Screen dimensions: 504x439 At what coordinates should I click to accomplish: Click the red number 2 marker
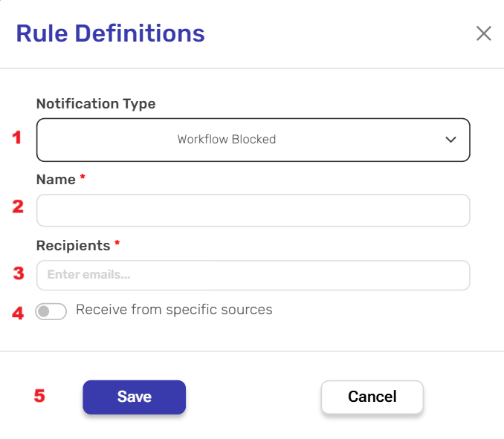point(18,207)
